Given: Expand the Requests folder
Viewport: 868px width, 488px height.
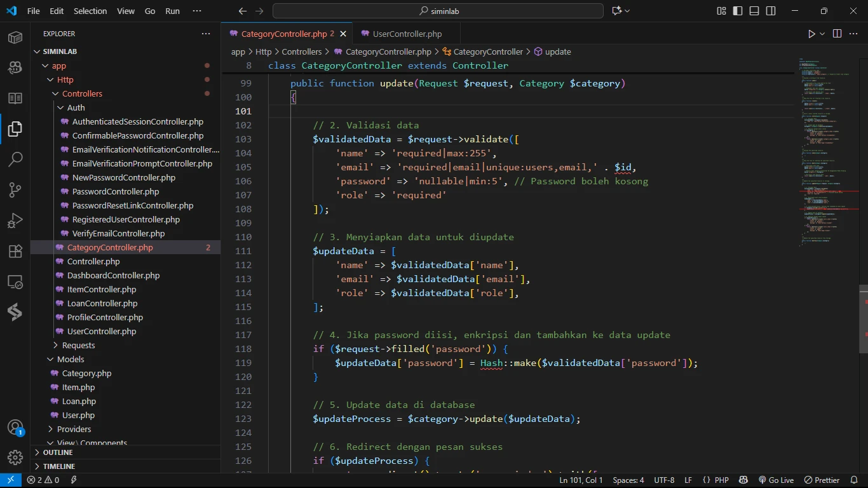Looking at the screenshot, I should point(78,345).
